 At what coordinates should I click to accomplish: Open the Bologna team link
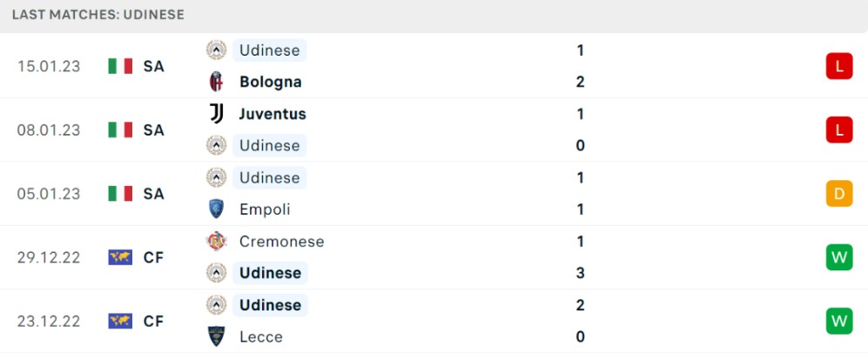pos(270,82)
